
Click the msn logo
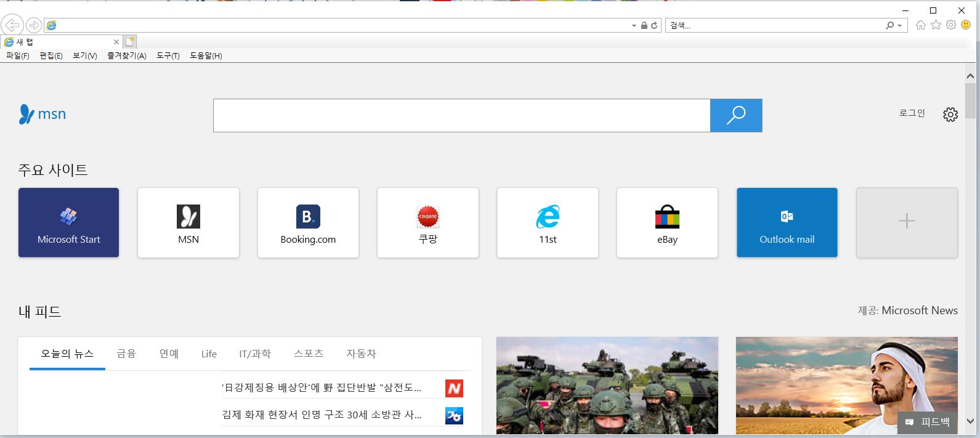[x=43, y=114]
